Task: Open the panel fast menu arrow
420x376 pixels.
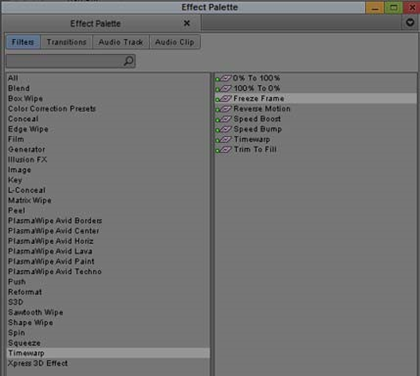Action: (410, 23)
